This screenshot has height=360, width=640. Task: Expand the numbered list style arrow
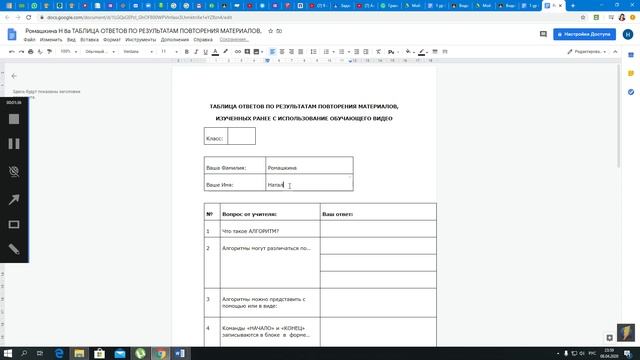click(x=333, y=52)
